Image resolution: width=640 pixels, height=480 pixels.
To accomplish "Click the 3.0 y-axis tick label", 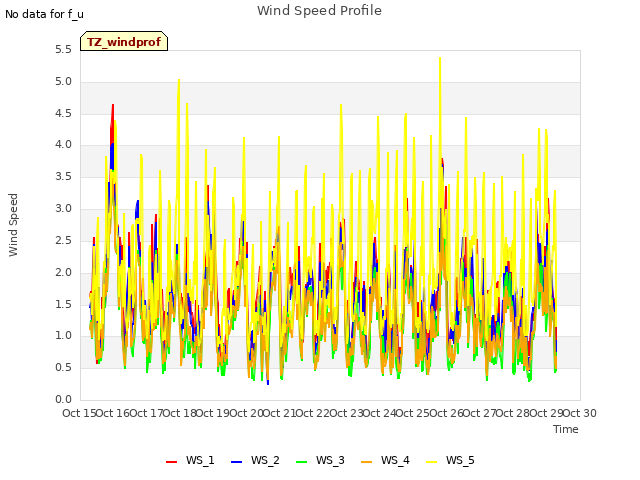I will [63, 209].
